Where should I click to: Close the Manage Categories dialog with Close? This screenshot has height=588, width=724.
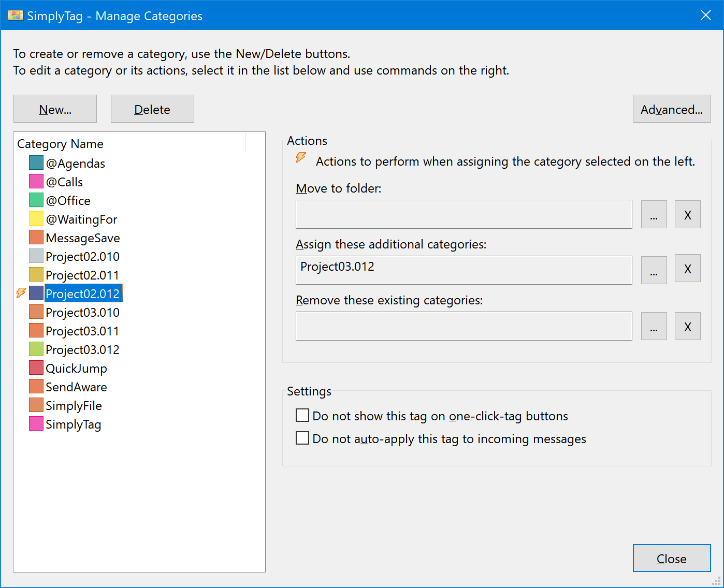tap(672, 558)
